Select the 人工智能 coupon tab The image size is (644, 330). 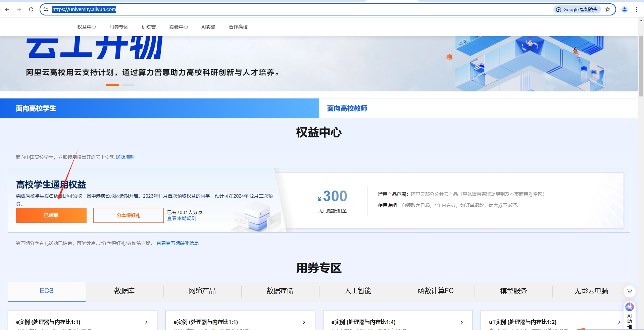click(358, 291)
